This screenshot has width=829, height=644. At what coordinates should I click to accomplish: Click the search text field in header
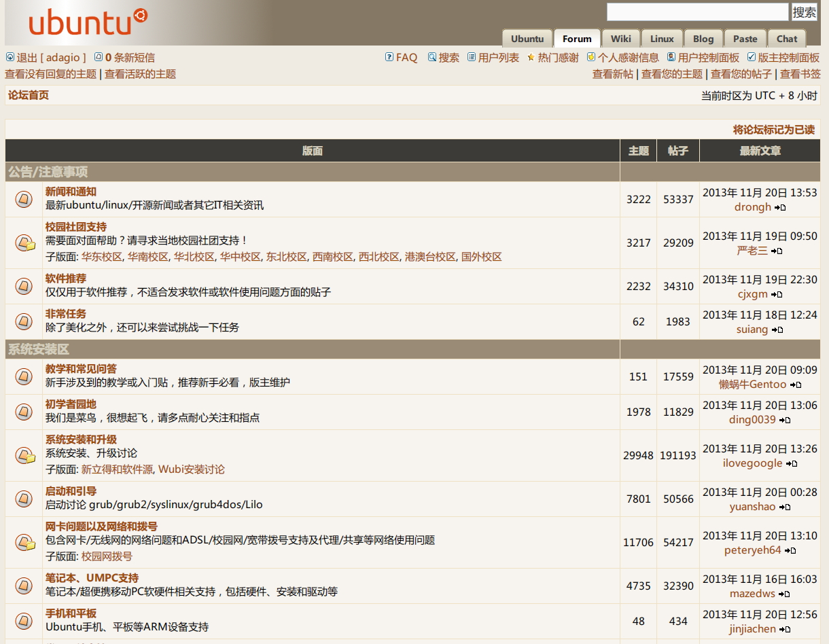(x=698, y=12)
